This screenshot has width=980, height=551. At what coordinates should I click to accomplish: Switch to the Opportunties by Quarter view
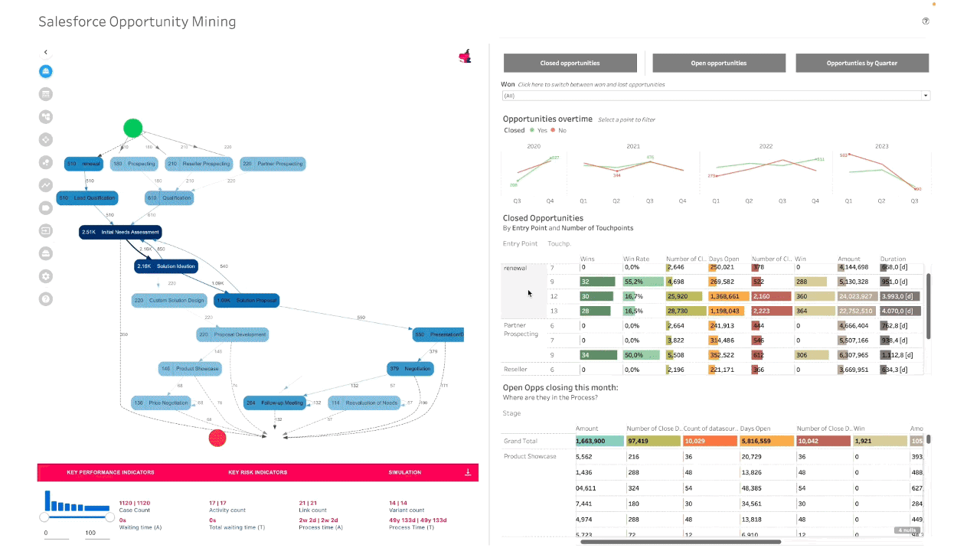point(861,63)
